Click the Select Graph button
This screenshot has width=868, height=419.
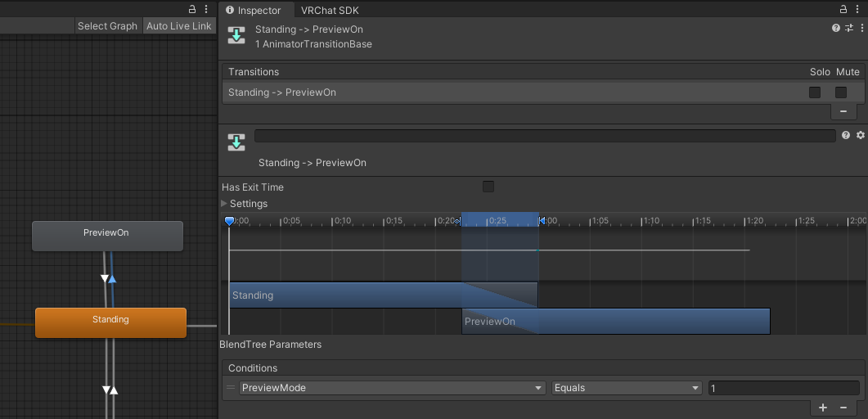[x=107, y=26]
